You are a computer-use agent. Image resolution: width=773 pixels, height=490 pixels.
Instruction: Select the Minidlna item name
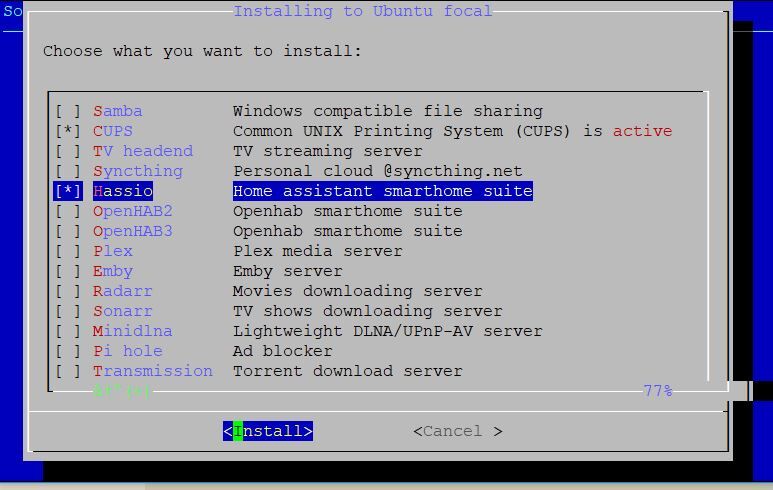[x=133, y=331]
